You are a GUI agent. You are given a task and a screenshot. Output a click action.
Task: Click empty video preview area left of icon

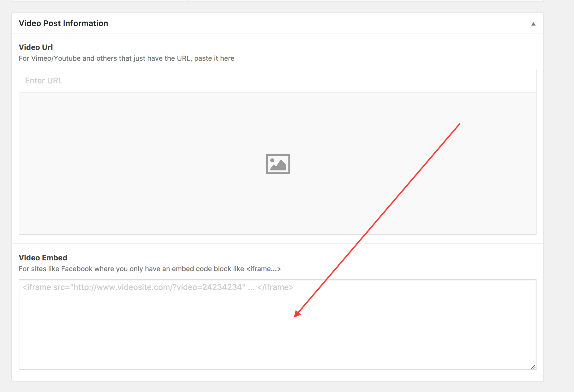142,164
